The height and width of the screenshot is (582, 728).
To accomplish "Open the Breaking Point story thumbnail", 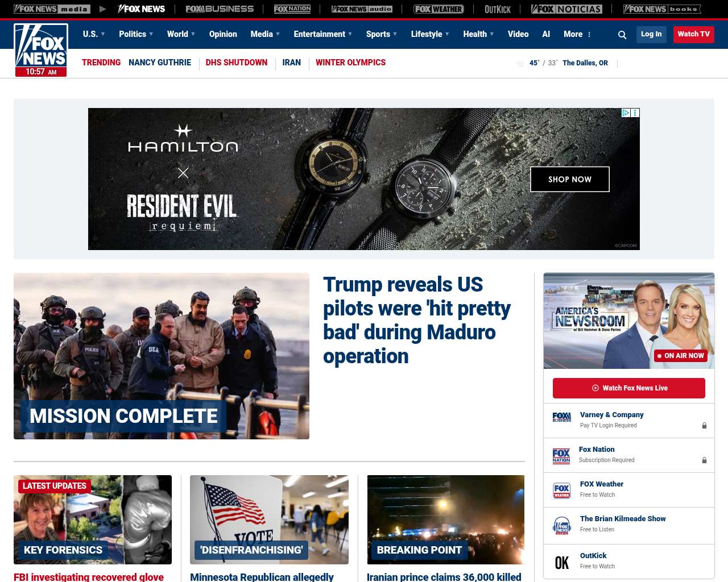I will point(446,519).
